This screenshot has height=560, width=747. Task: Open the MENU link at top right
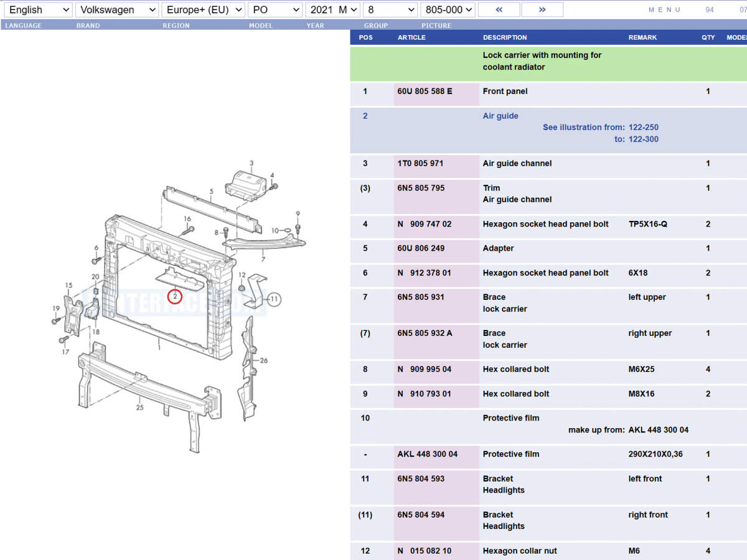(x=665, y=10)
